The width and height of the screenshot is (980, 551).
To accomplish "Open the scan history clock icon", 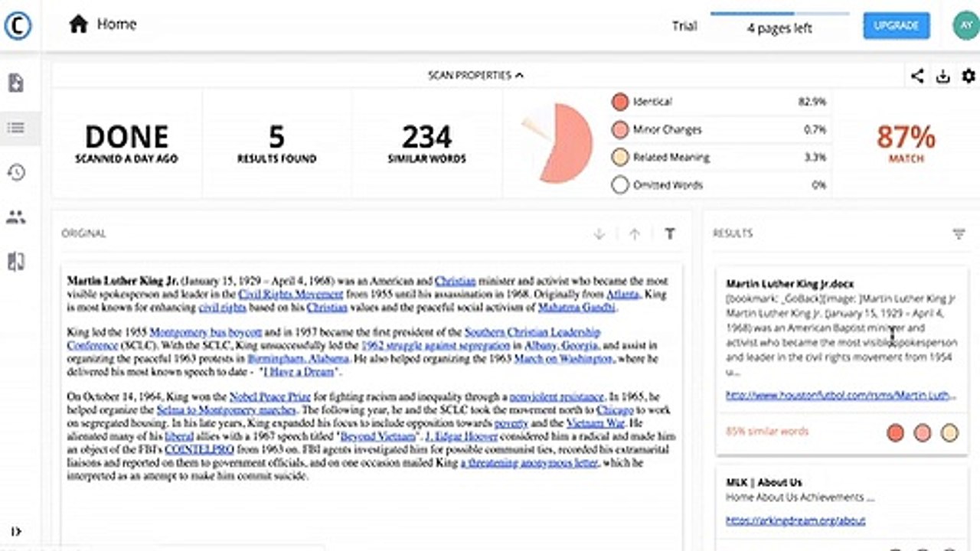I will click(x=16, y=172).
